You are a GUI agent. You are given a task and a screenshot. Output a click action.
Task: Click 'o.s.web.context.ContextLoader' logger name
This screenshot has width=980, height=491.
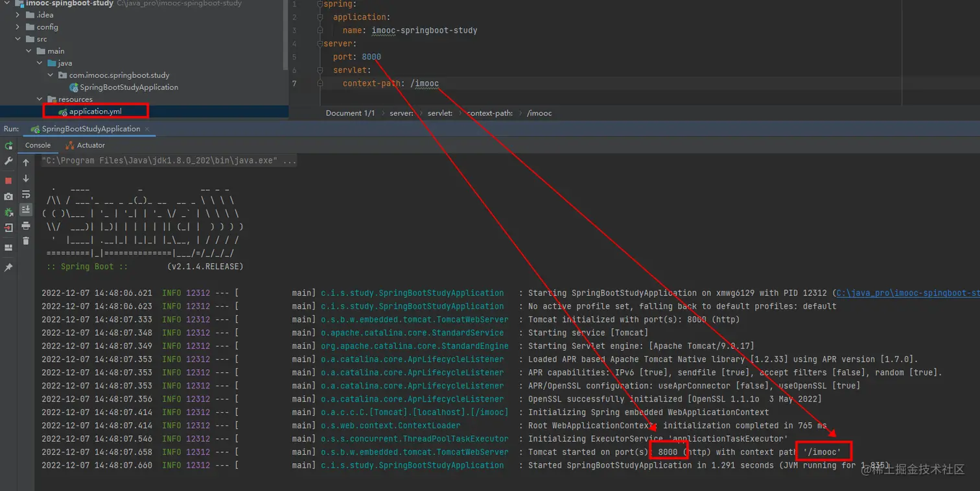pos(390,426)
